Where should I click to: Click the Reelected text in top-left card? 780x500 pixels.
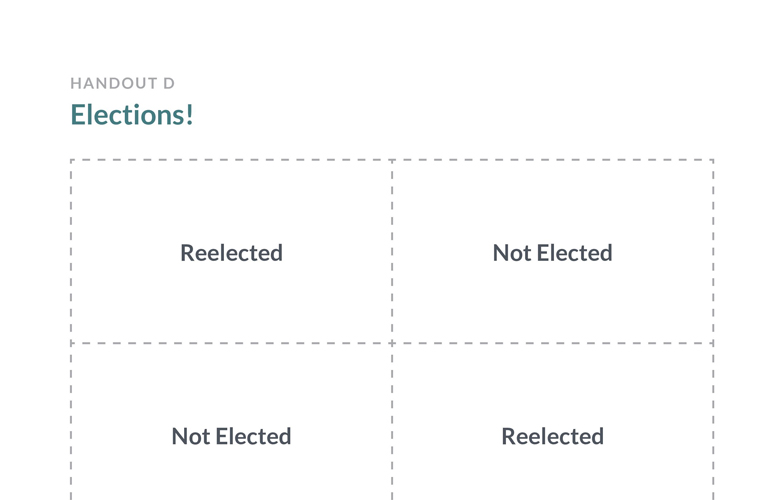(231, 253)
